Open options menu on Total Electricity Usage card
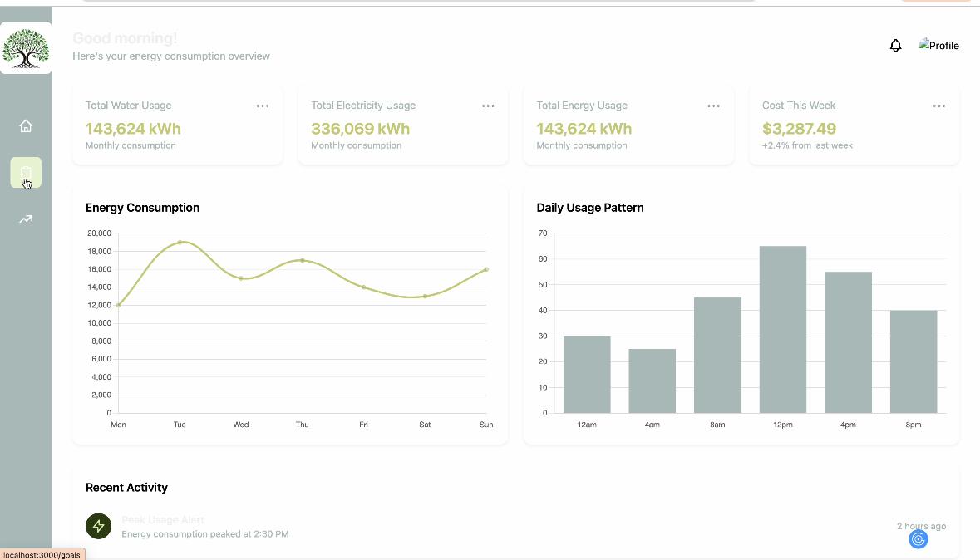980x560 pixels. coord(488,106)
